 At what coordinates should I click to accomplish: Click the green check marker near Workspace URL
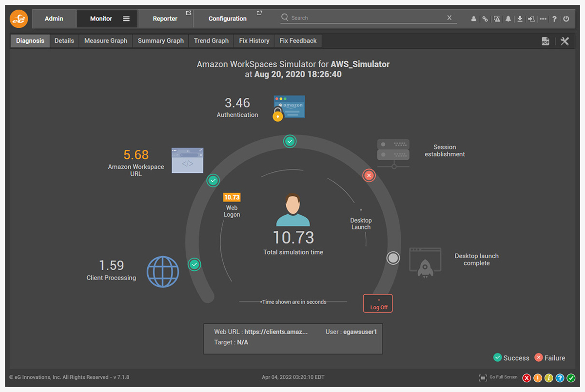(213, 181)
